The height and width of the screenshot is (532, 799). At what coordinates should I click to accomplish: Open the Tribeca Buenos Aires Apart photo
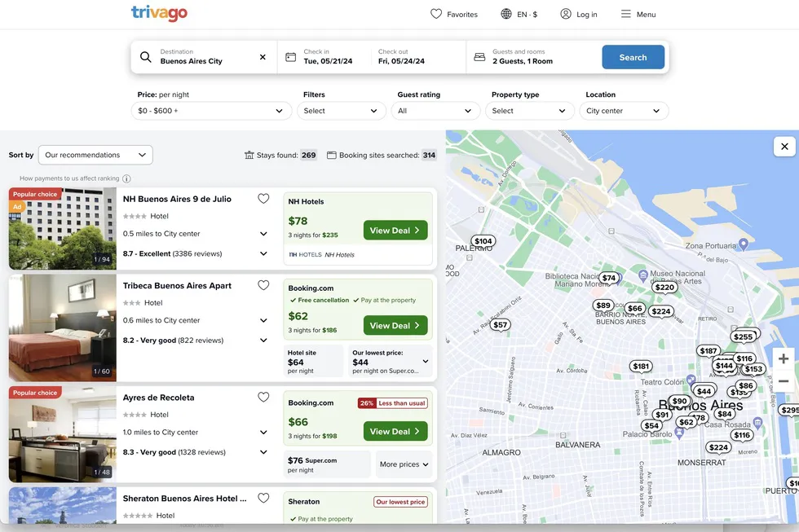(x=63, y=328)
